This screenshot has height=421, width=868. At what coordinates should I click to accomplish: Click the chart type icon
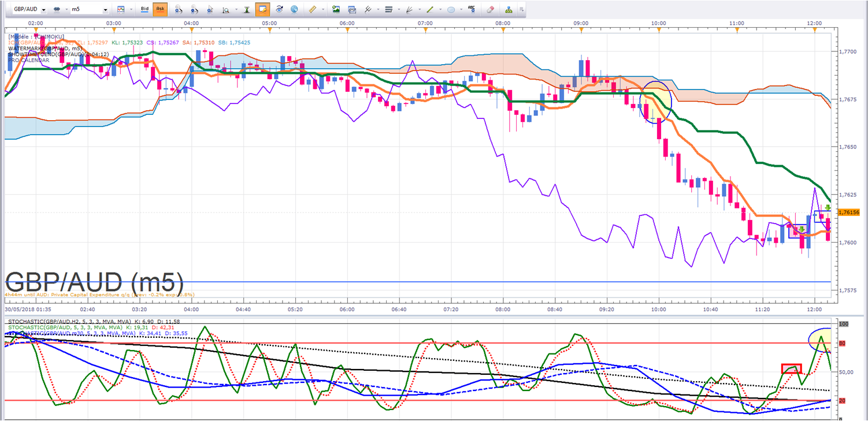pos(121,10)
